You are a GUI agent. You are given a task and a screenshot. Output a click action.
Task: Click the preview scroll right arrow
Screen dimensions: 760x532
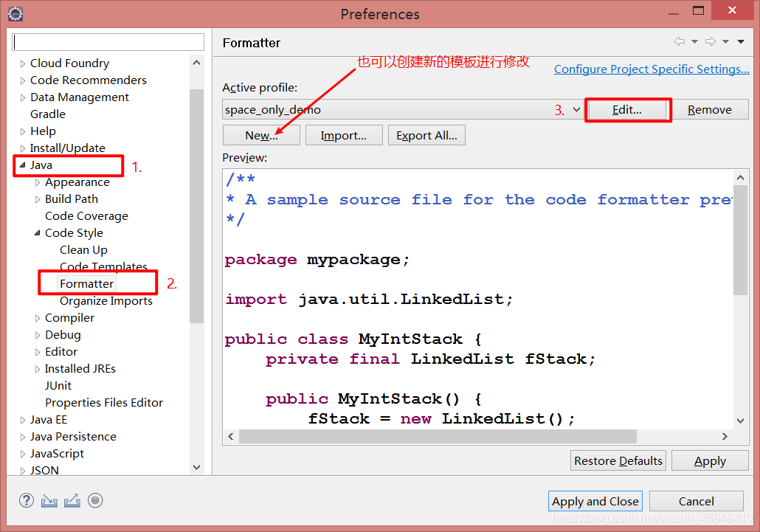tap(725, 436)
